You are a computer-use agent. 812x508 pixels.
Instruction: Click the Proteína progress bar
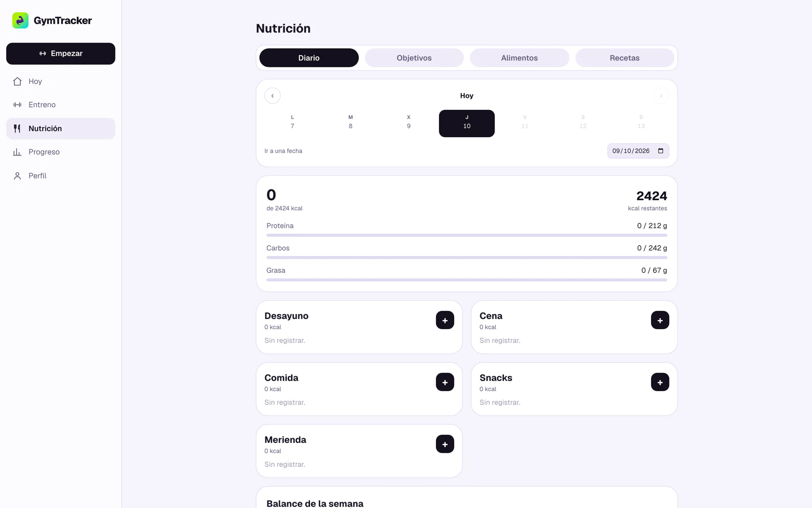point(467,235)
